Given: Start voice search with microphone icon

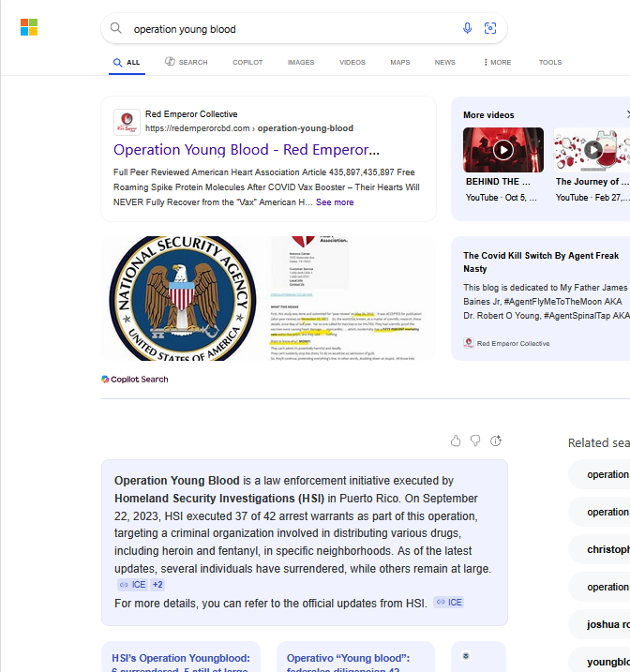Looking at the screenshot, I should (x=467, y=28).
